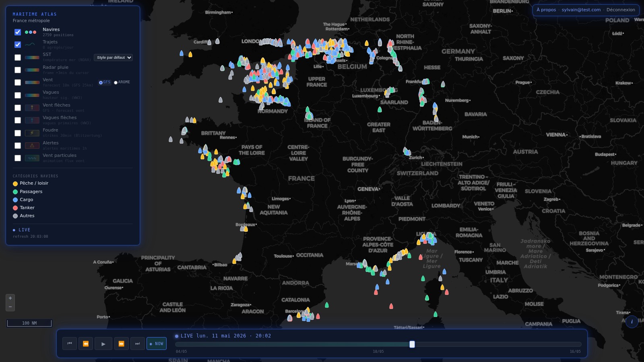Viewport: 644px width, 362px height.
Task: Enable the Alertes layer checkbox
Action: (x=18, y=146)
